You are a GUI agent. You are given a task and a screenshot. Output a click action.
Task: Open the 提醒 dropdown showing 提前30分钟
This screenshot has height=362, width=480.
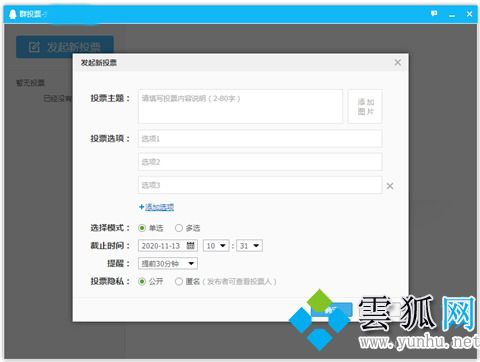pos(168,264)
